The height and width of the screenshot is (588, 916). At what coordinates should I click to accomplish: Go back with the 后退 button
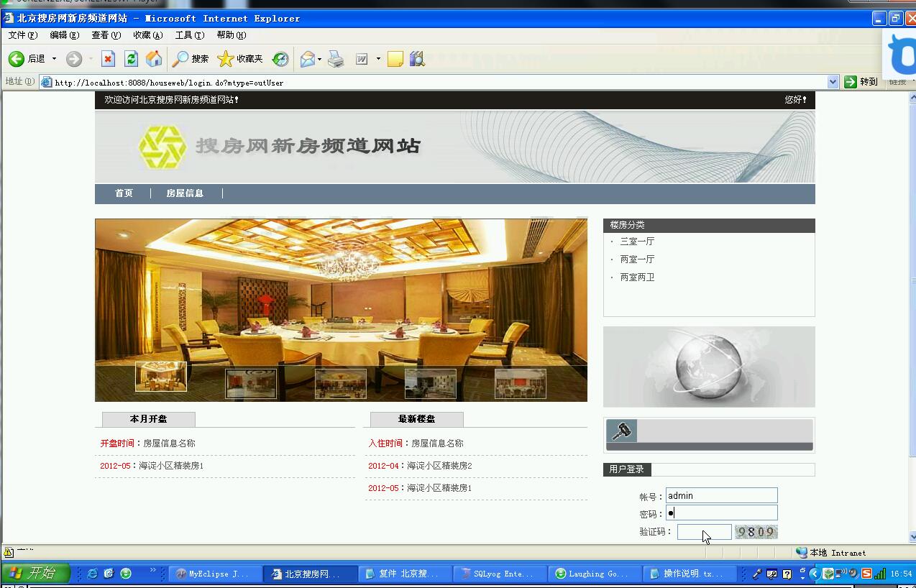[x=27, y=59]
